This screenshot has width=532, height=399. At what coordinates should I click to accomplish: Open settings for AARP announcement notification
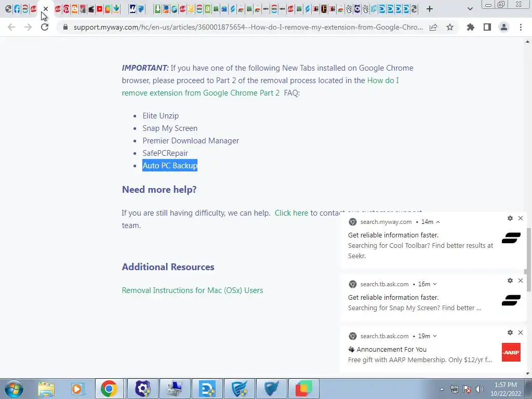tap(510, 332)
